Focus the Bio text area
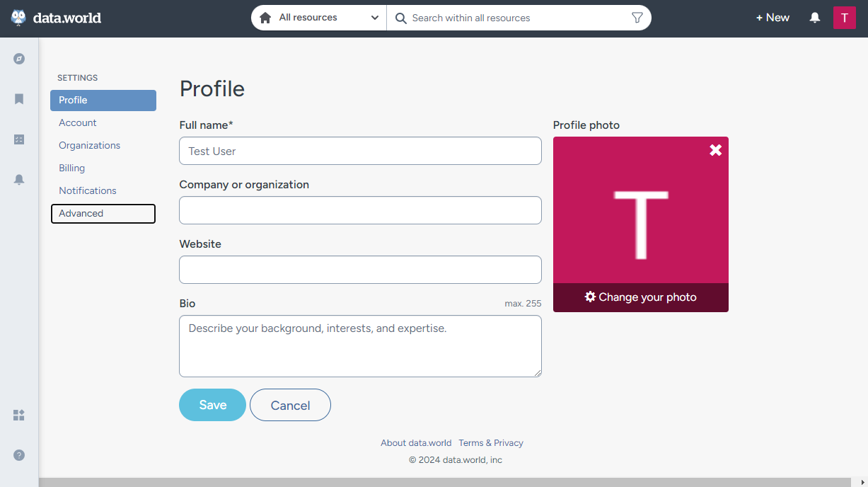 [360, 346]
